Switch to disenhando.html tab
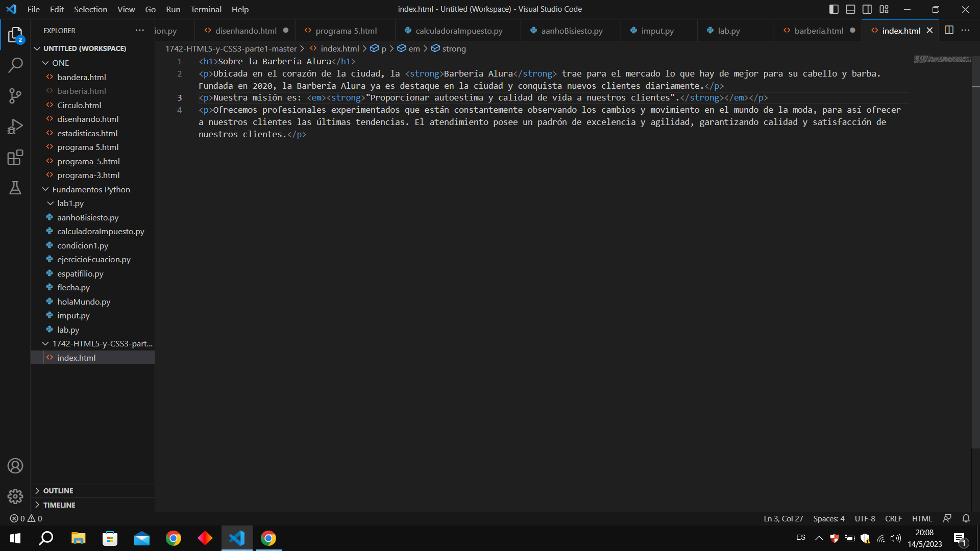The height and width of the screenshot is (551, 980). [x=246, y=31]
